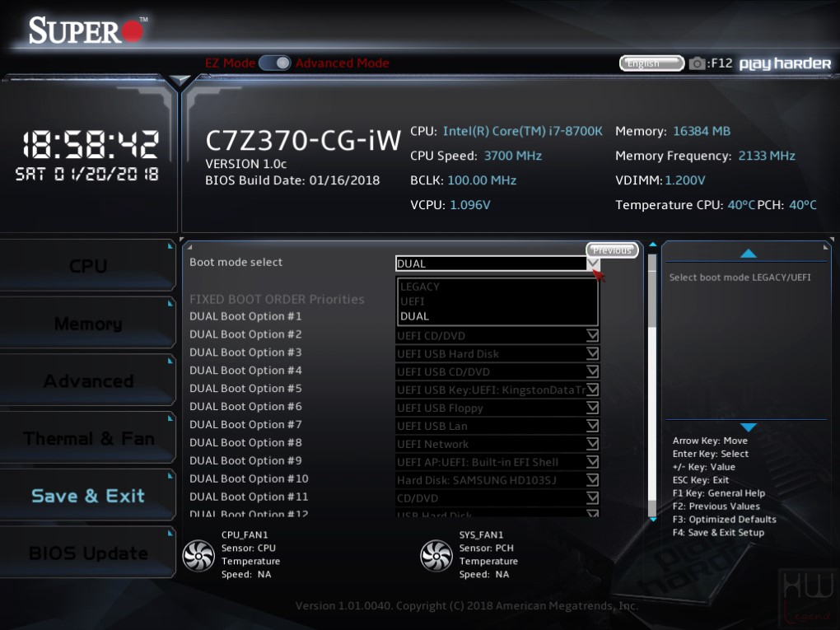
Task: Click the Boot mode select label
Action: (236, 262)
